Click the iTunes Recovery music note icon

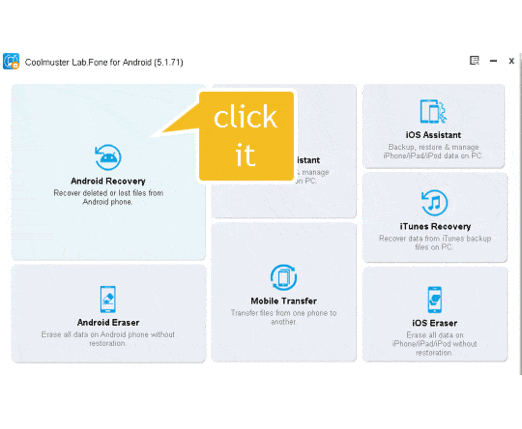pyautogui.click(x=434, y=203)
